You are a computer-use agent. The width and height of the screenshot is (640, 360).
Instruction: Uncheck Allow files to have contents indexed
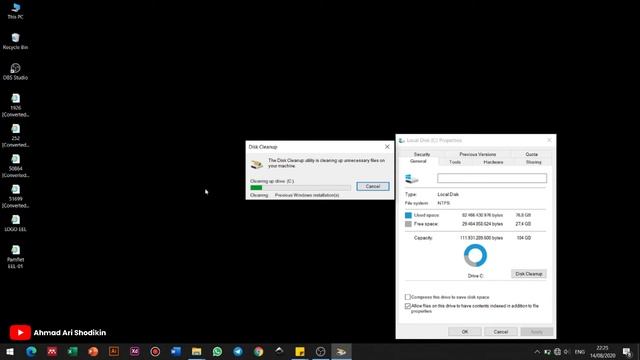(x=407, y=306)
